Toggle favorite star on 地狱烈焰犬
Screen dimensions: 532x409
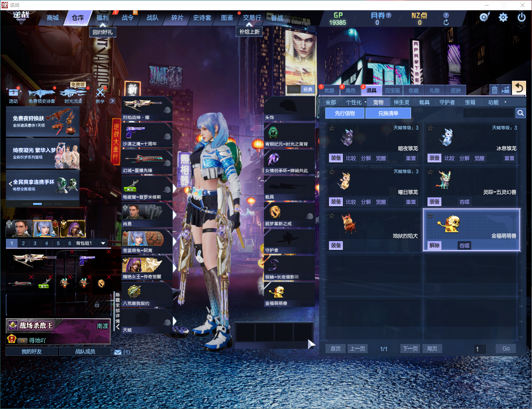click(332, 216)
